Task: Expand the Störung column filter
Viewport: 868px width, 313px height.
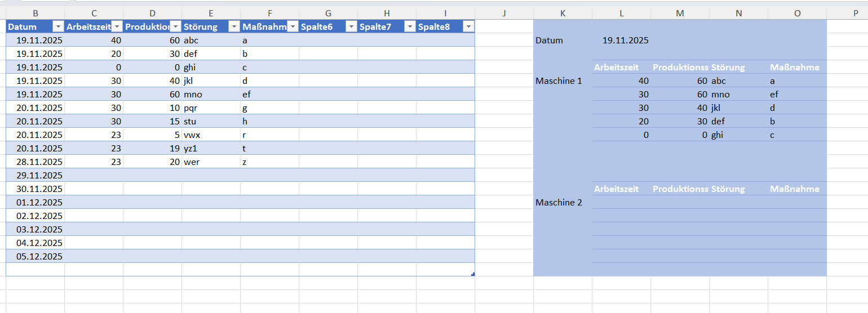Action: 233,26
